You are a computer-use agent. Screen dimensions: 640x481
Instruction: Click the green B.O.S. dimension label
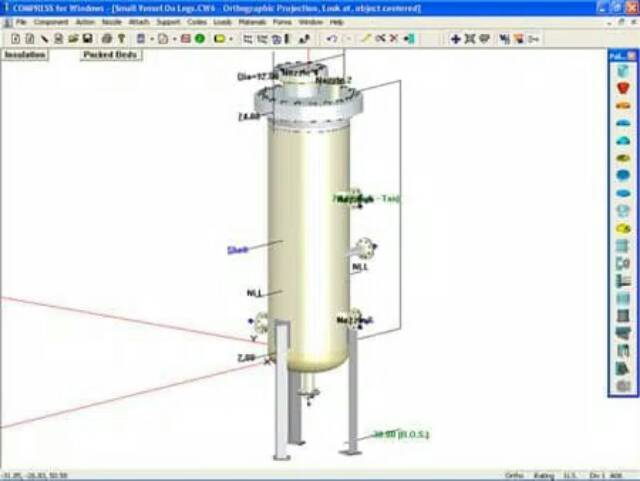pyautogui.click(x=401, y=434)
